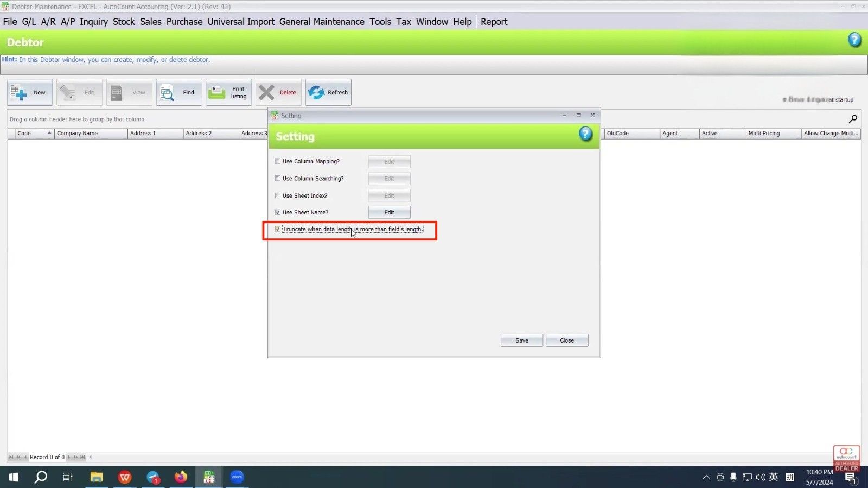This screenshot has width=868, height=488.
Task: Open the General Maintenance menu
Action: [x=322, y=22]
